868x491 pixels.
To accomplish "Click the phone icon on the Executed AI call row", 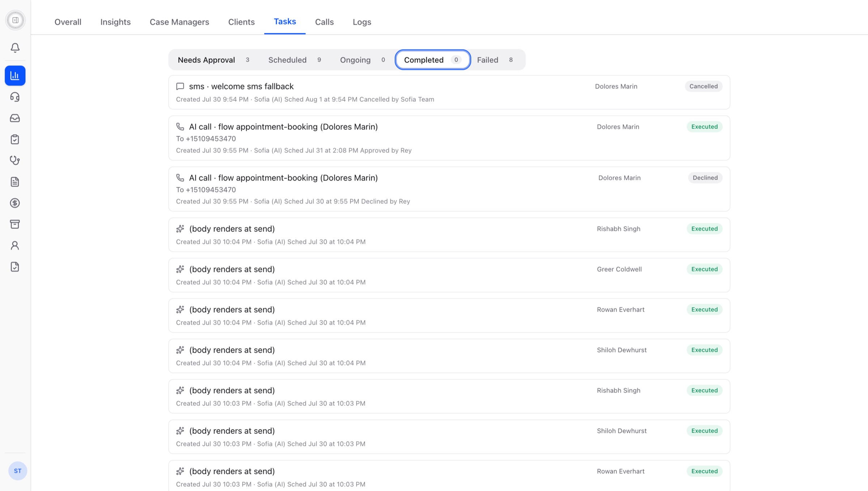I will pos(180,127).
